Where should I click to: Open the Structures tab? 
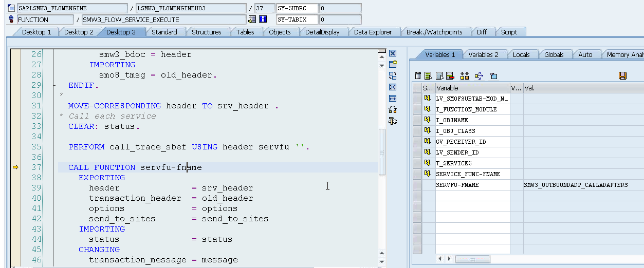pyautogui.click(x=206, y=32)
